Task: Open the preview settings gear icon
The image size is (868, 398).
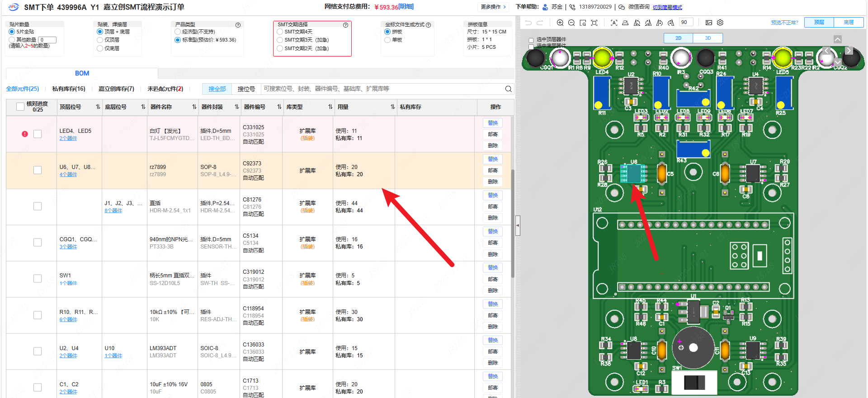Action: (x=720, y=23)
